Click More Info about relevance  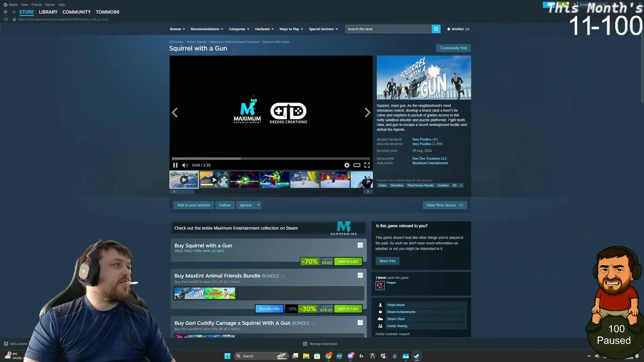click(387, 261)
